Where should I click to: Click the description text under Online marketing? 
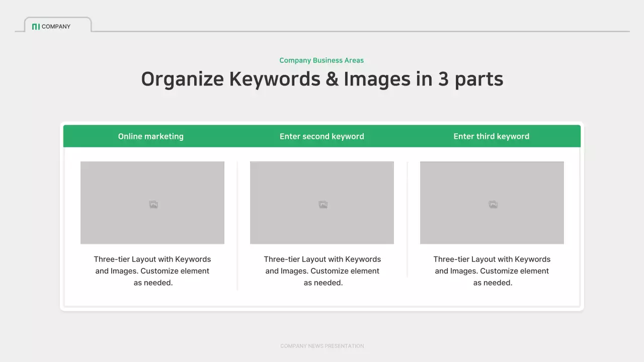point(152,271)
